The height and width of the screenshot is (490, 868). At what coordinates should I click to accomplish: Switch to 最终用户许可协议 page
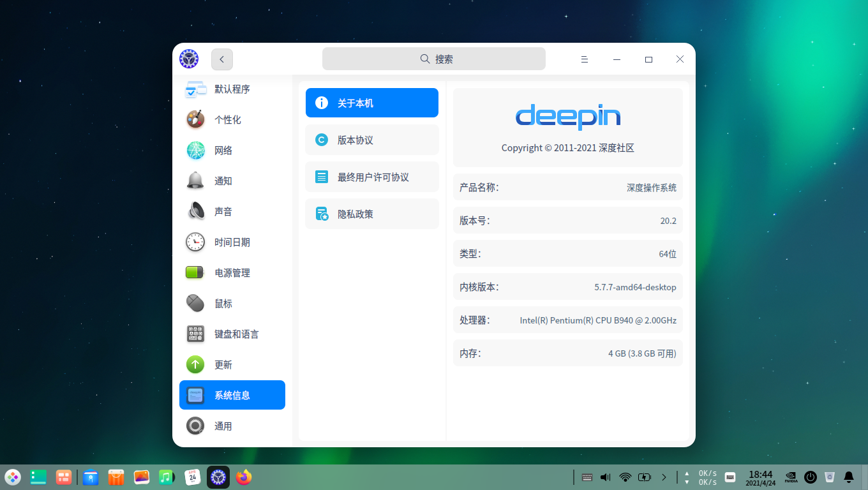371,177
